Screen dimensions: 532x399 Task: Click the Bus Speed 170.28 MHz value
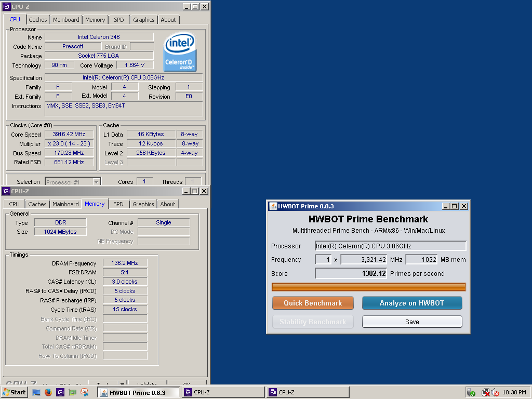69,153
